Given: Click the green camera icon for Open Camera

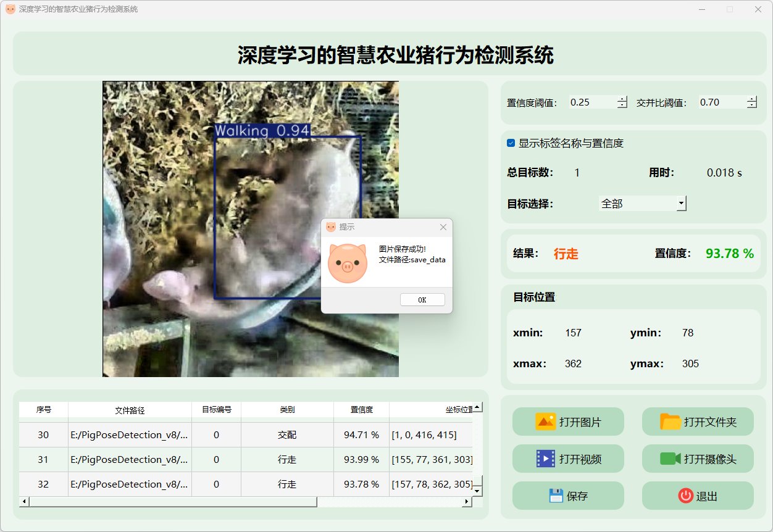Looking at the screenshot, I should [670, 459].
